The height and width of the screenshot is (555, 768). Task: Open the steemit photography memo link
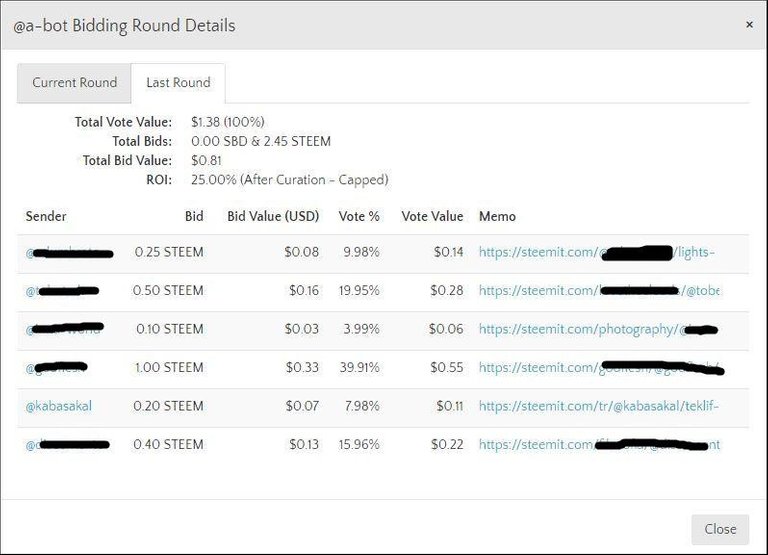point(599,329)
